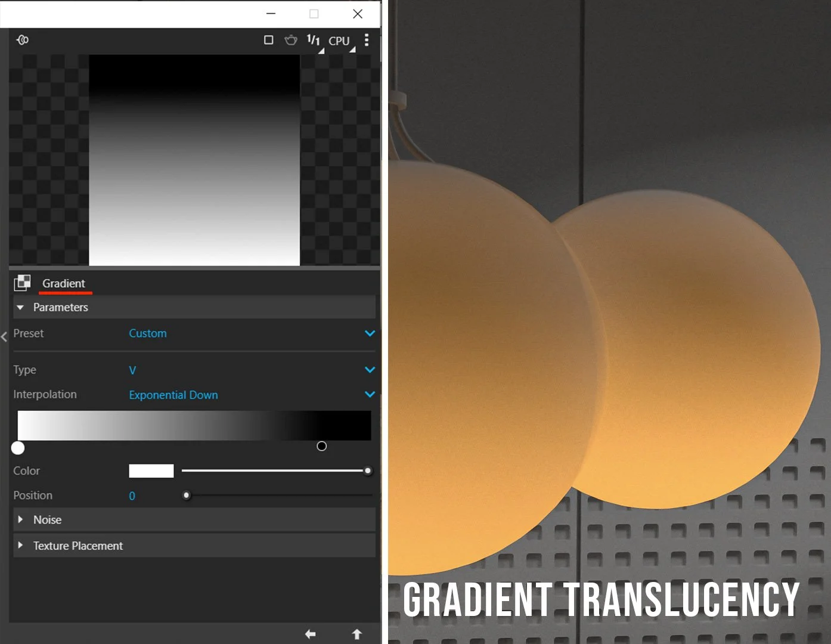
Task: Select the Gradient tab label
Action: pyautogui.click(x=63, y=283)
